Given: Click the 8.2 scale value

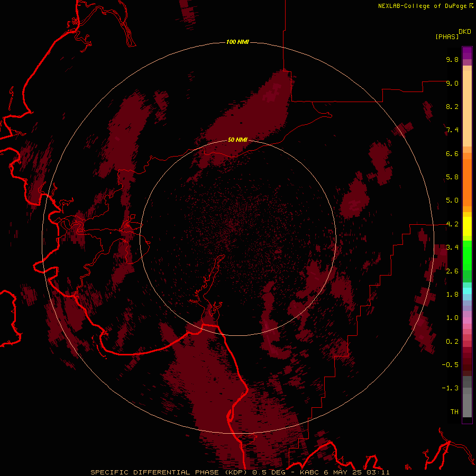Looking at the screenshot, I should click(x=452, y=106).
